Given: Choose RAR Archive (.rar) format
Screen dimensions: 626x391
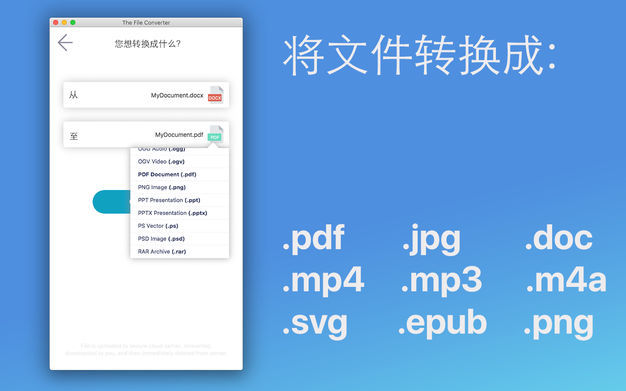Looking at the screenshot, I should point(180,252).
